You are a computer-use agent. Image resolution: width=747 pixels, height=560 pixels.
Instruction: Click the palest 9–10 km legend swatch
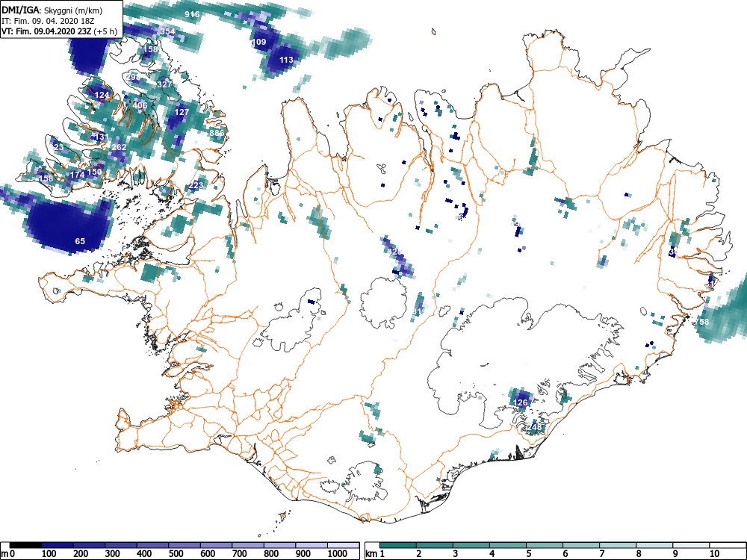point(691,544)
